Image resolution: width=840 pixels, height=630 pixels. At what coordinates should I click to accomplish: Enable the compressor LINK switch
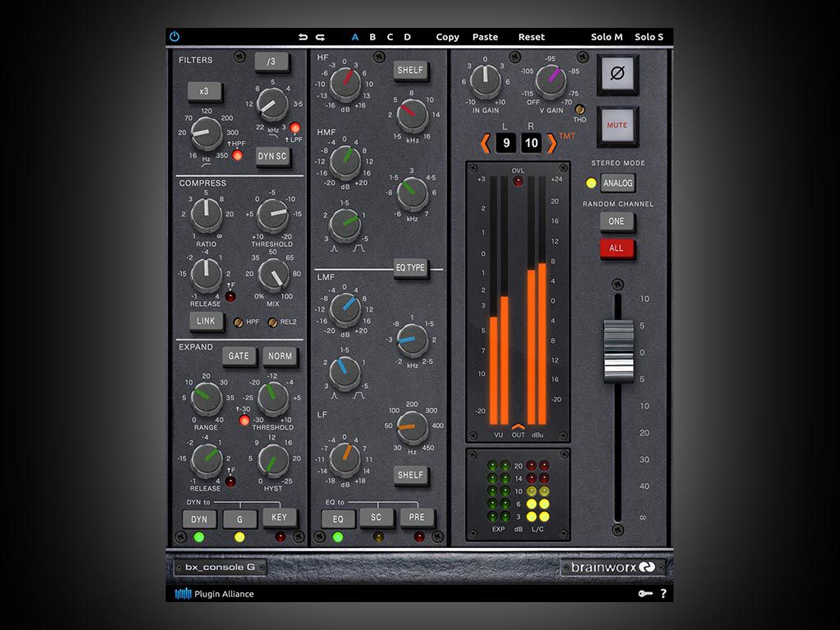[x=207, y=321]
